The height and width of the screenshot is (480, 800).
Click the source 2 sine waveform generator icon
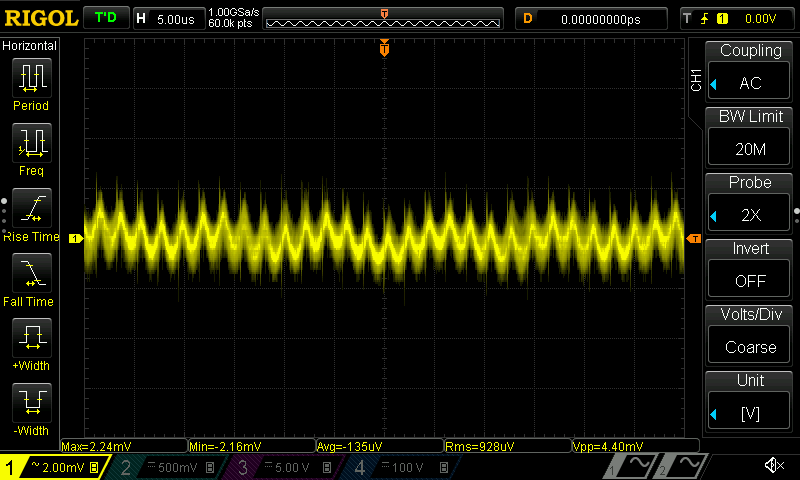tap(681, 465)
